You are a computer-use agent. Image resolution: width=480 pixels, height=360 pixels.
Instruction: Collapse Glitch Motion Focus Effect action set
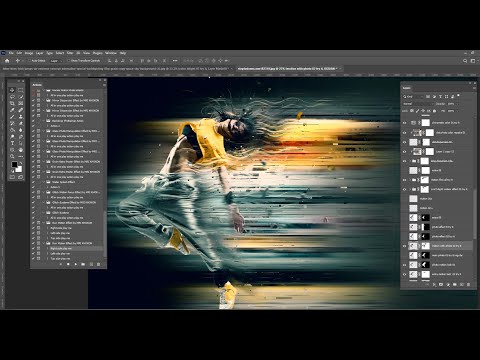(x=44, y=192)
